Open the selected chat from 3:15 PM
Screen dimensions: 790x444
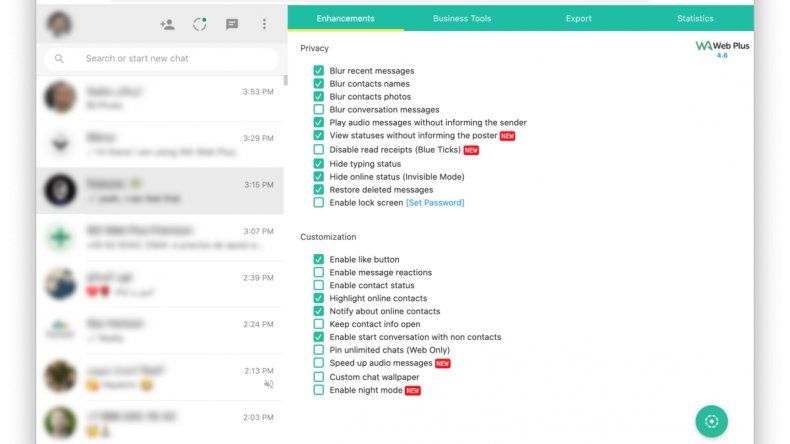coord(160,191)
